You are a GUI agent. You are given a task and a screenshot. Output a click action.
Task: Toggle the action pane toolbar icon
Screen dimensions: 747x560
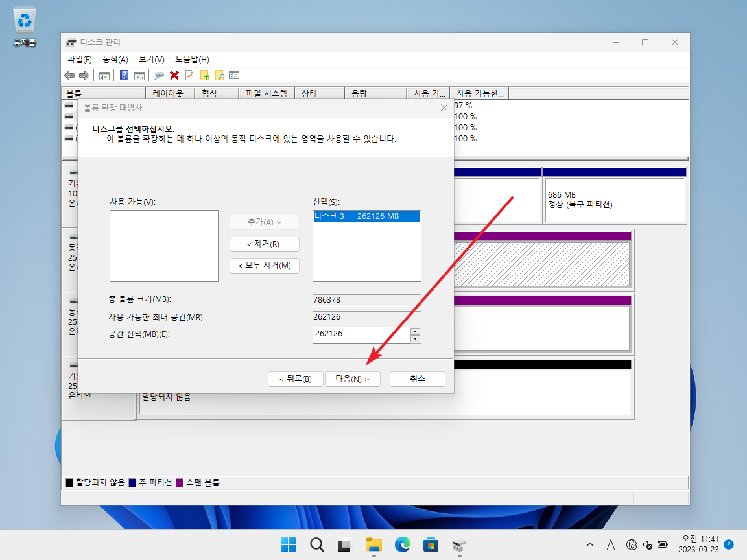139,75
